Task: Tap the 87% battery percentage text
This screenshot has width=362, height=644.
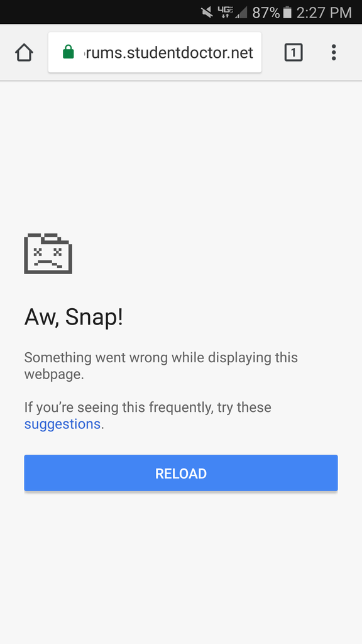Action: (x=266, y=13)
